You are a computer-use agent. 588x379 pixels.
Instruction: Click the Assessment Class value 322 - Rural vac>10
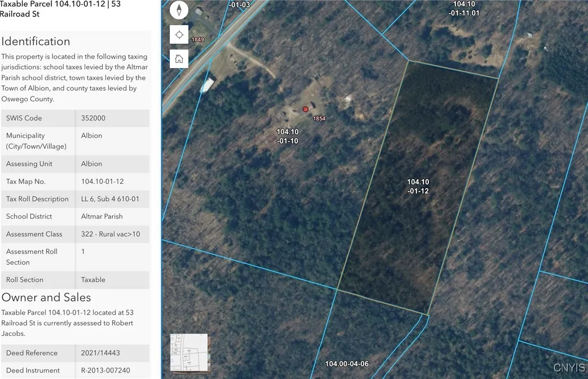[x=110, y=234]
